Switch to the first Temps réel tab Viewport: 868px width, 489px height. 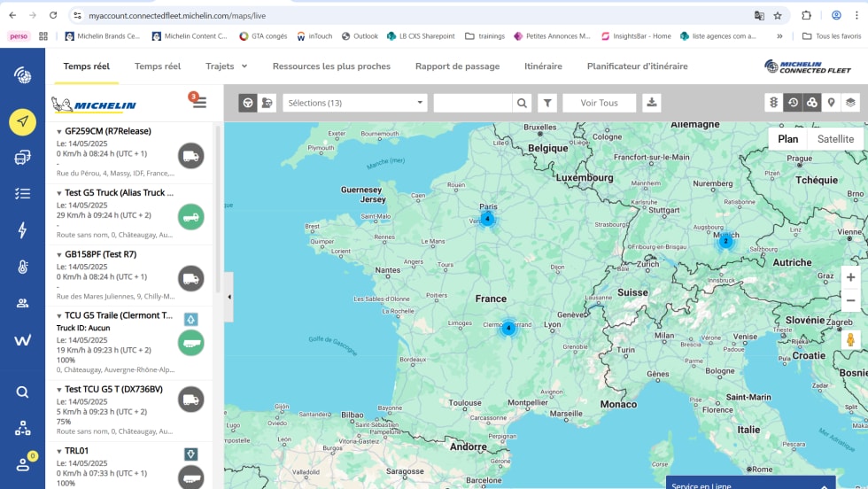tap(87, 66)
